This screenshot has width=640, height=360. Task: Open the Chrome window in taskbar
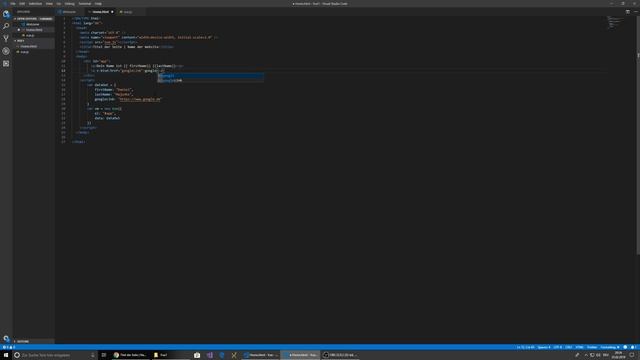[130, 355]
